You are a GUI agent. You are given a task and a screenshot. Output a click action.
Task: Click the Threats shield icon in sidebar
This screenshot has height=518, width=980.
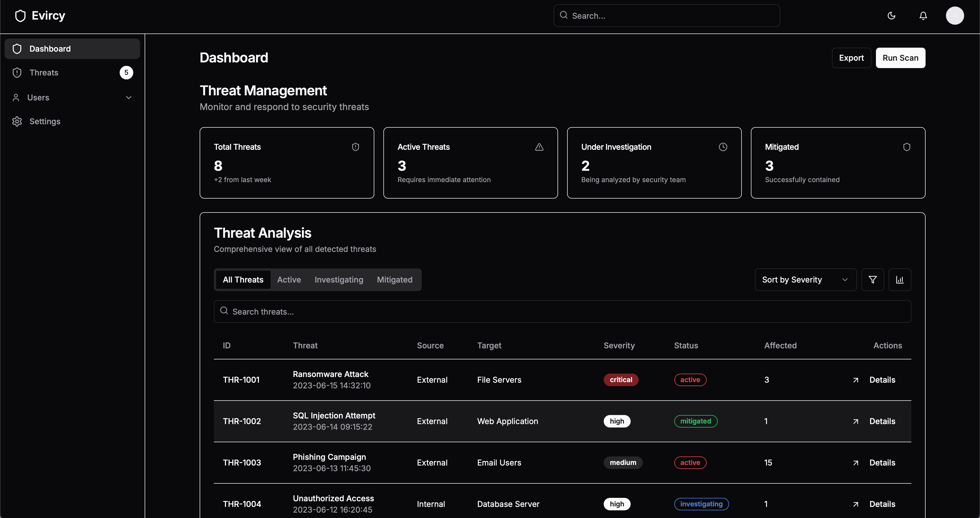(17, 72)
